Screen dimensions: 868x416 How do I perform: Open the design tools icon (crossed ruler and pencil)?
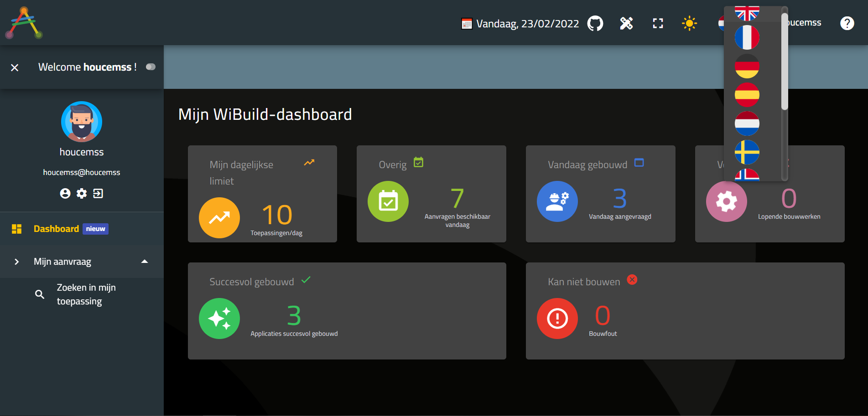click(626, 23)
